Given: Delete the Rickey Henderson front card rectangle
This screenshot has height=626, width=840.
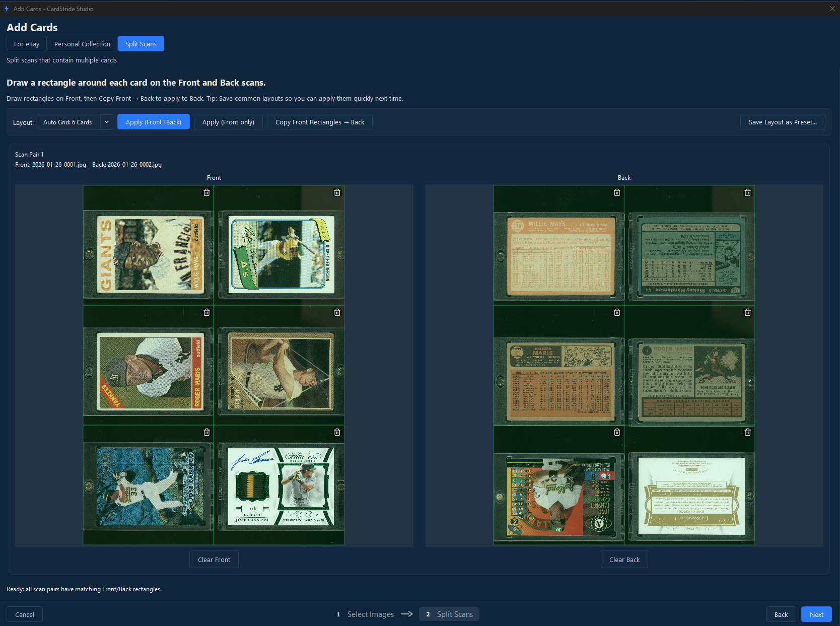Looking at the screenshot, I should click(x=337, y=192).
